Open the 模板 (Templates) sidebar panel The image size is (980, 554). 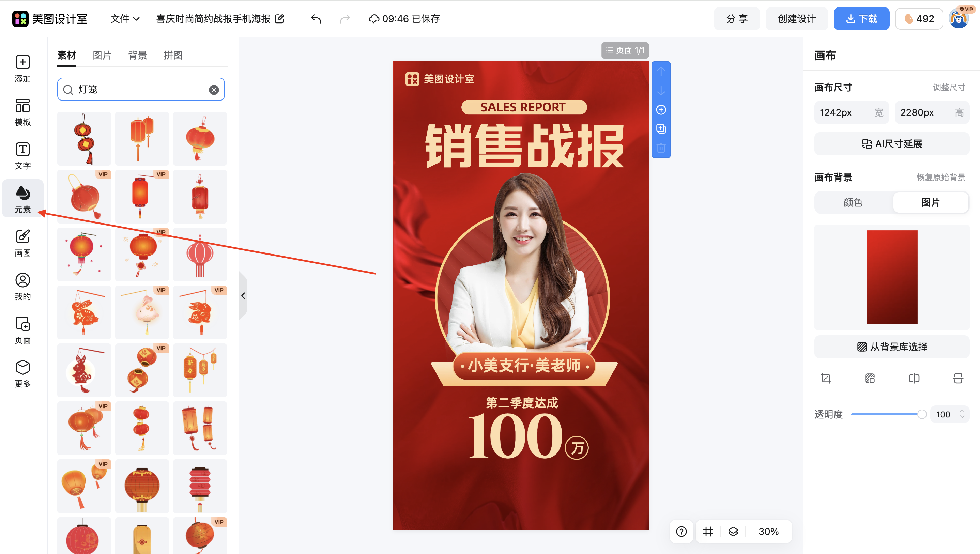[x=22, y=112]
